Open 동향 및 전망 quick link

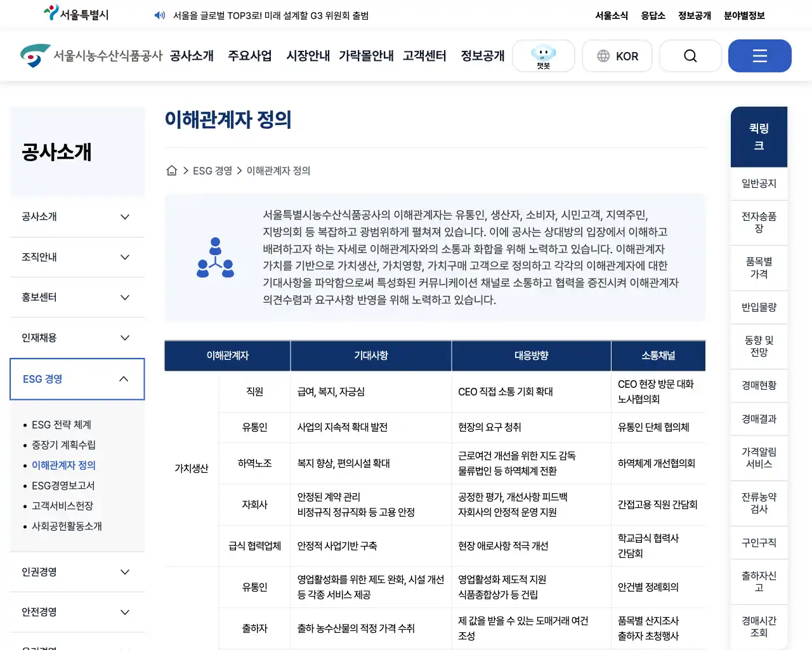click(759, 346)
